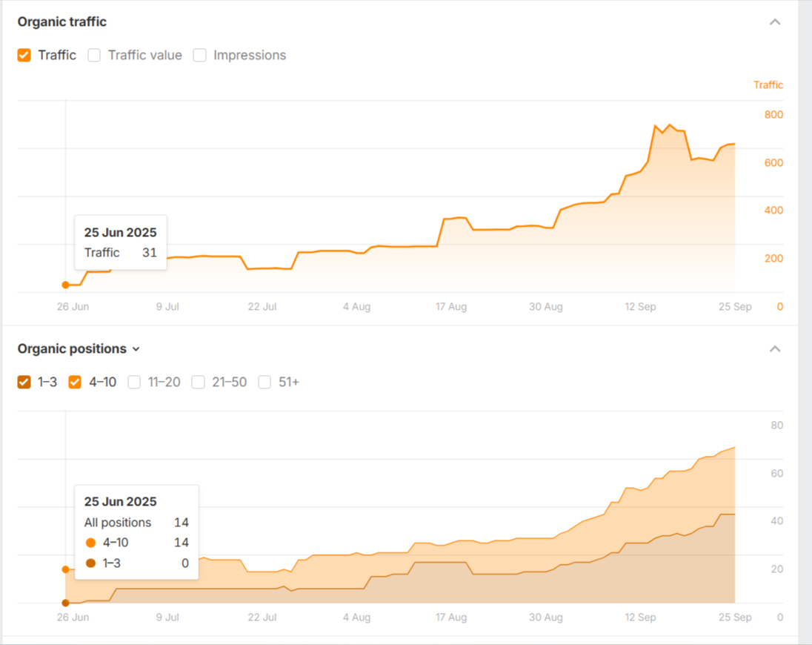Click the orange Traffic axis label

768,85
